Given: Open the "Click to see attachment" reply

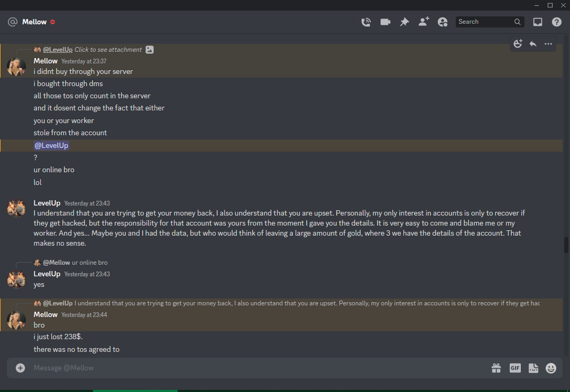Looking at the screenshot, I should click(108, 50).
